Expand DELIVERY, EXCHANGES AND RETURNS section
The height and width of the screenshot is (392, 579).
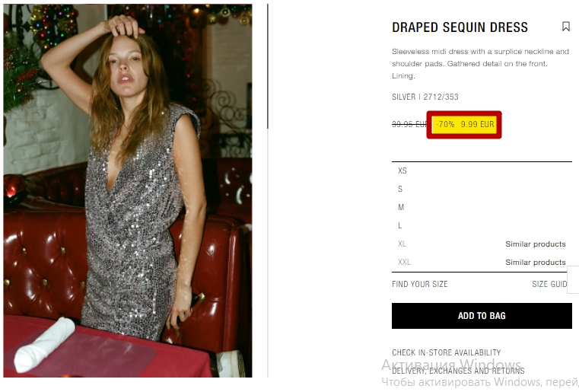coord(458,371)
